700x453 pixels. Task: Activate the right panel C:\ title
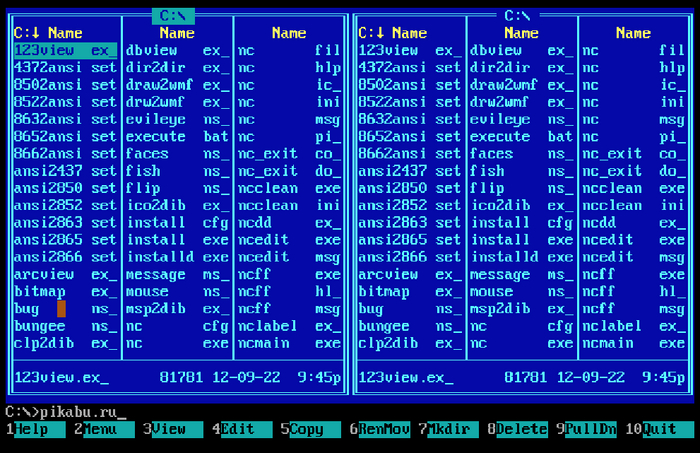[x=517, y=16]
